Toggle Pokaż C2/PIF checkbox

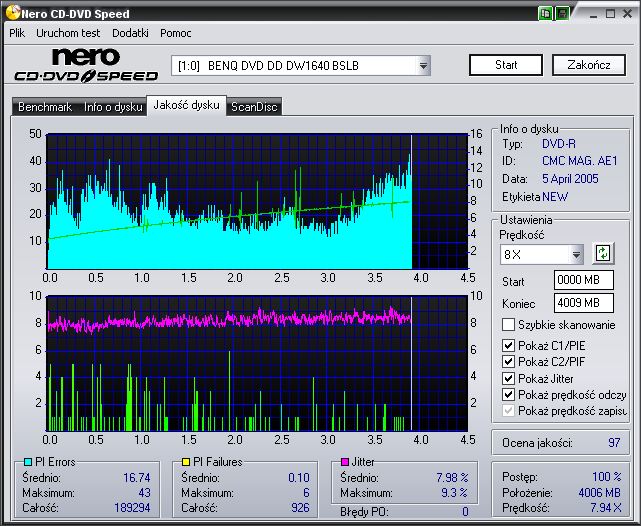pyautogui.click(x=508, y=362)
